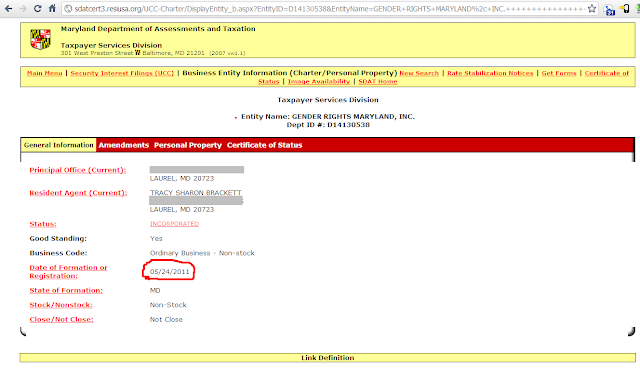Click the Principal Office (Current) label link

78,170
